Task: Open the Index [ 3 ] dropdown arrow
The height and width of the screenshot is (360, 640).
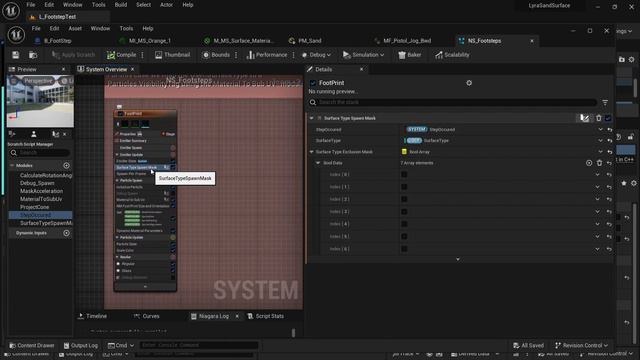Action: point(598,212)
